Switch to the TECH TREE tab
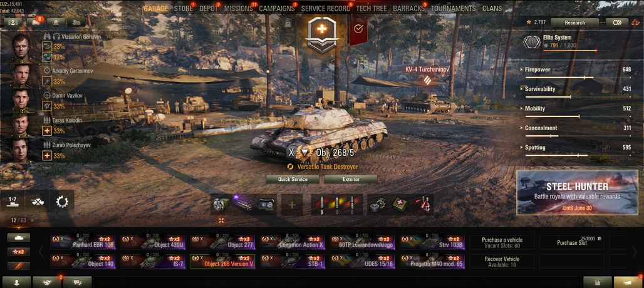 [371, 9]
